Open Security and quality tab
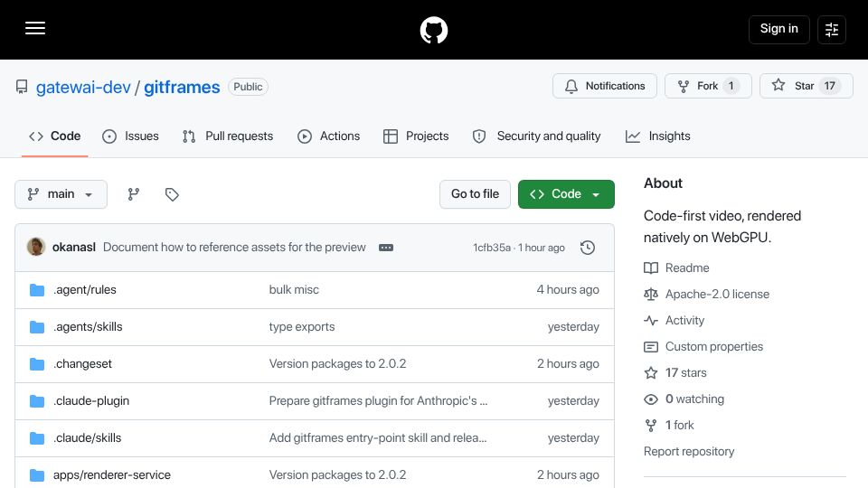Screen dimensions: 868x488 (x=536, y=136)
